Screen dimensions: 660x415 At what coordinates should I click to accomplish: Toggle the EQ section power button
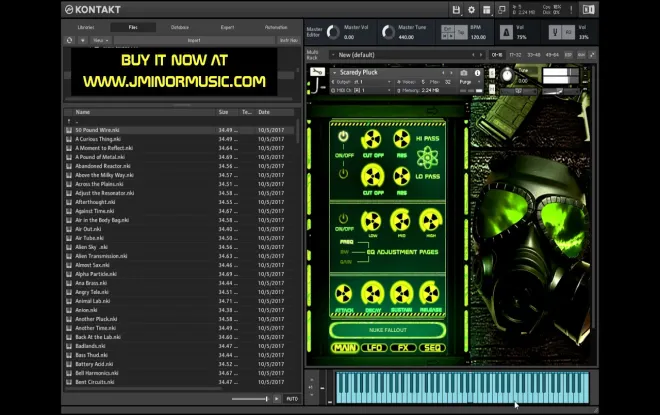click(x=343, y=218)
